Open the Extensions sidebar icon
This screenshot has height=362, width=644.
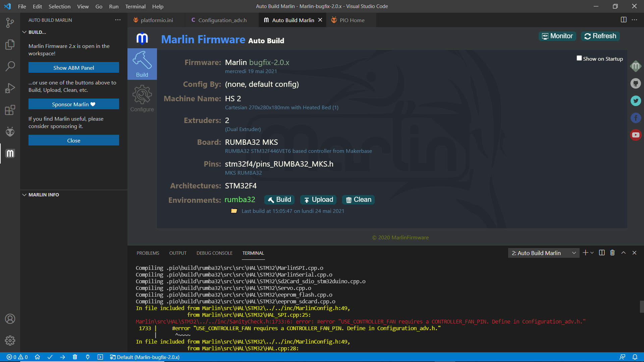(10, 110)
